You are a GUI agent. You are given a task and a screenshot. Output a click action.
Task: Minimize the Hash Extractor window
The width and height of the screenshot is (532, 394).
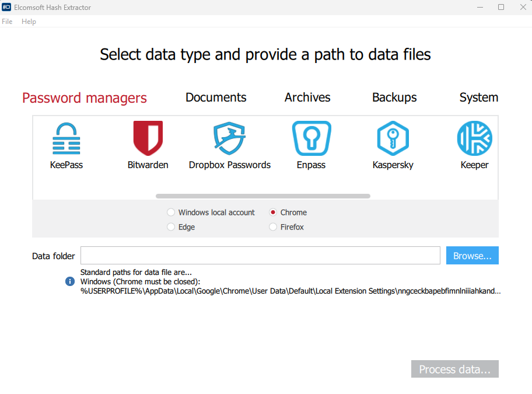point(480,7)
